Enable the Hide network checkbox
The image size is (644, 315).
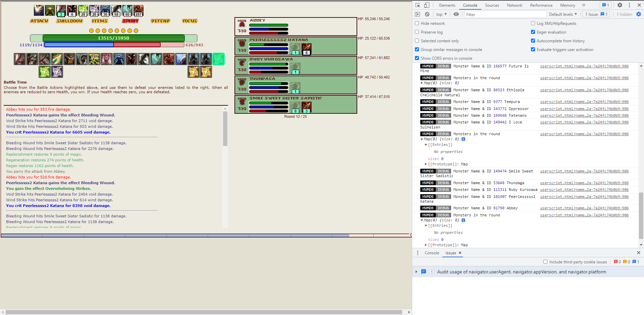[x=417, y=23]
